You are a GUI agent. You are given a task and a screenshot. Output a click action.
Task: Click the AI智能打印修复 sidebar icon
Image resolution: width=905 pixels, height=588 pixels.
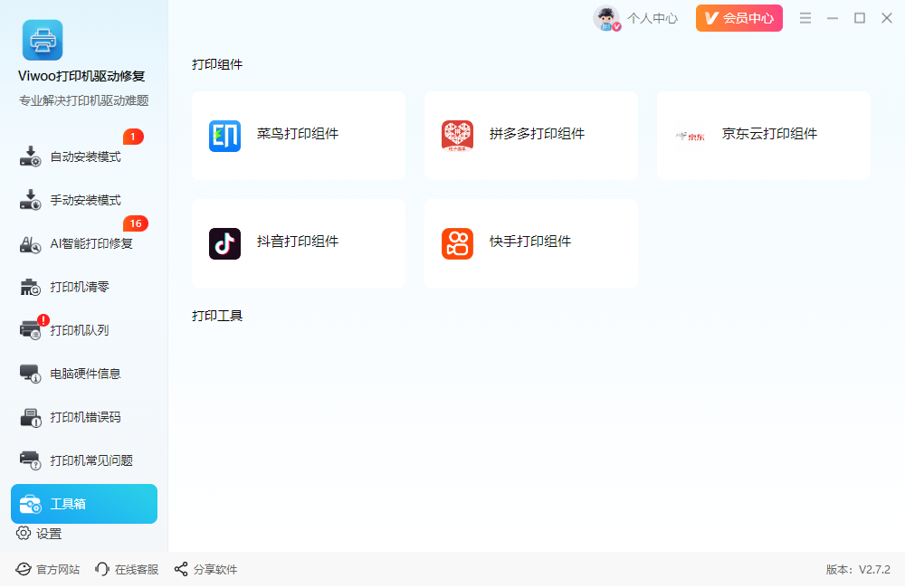(x=30, y=244)
